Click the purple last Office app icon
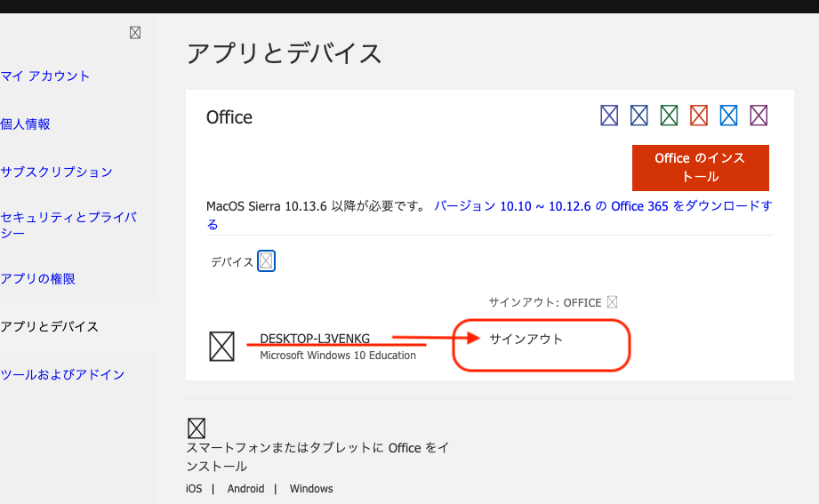Image resolution: width=819 pixels, height=504 pixels. click(x=759, y=116)
